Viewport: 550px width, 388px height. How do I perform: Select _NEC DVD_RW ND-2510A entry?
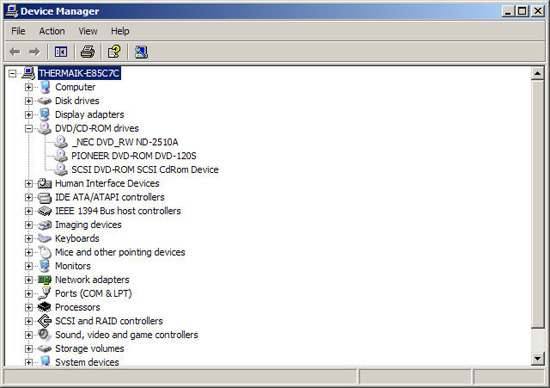[125, 142]
